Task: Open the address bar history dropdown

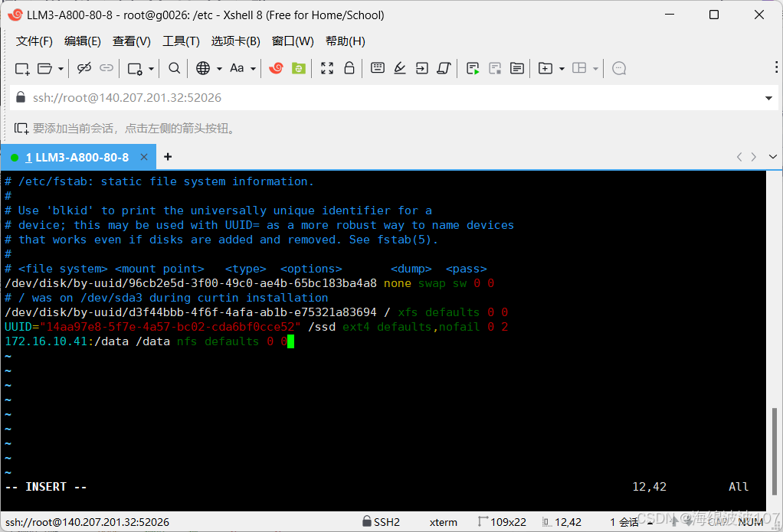Action: point(768,98)
